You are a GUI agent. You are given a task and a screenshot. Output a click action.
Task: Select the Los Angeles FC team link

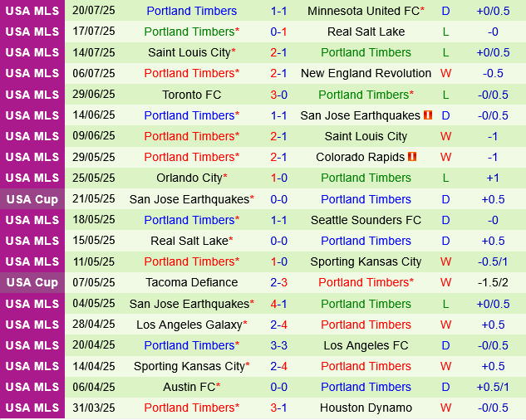tap(366, 345)
